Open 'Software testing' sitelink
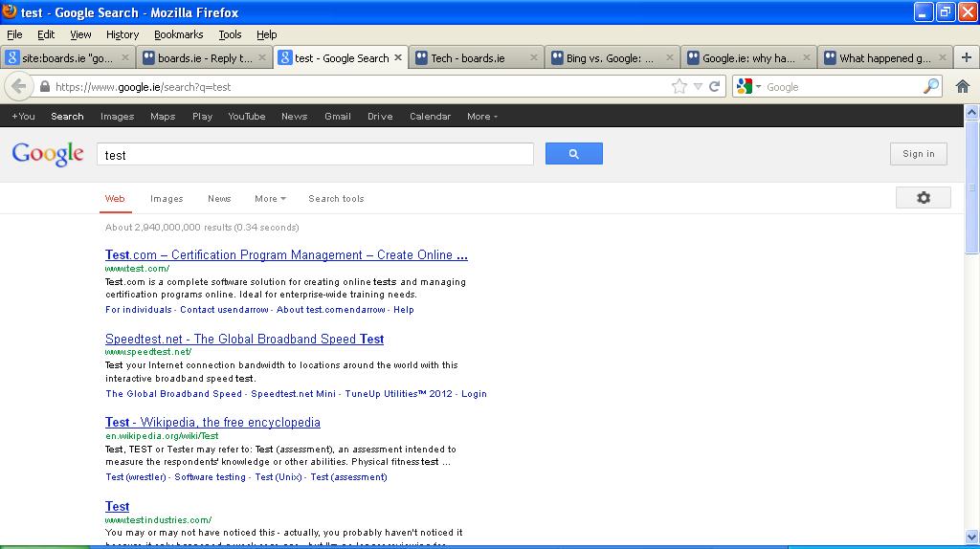The height and width of the screenshot is (549, 980). (x=210, y=477)
